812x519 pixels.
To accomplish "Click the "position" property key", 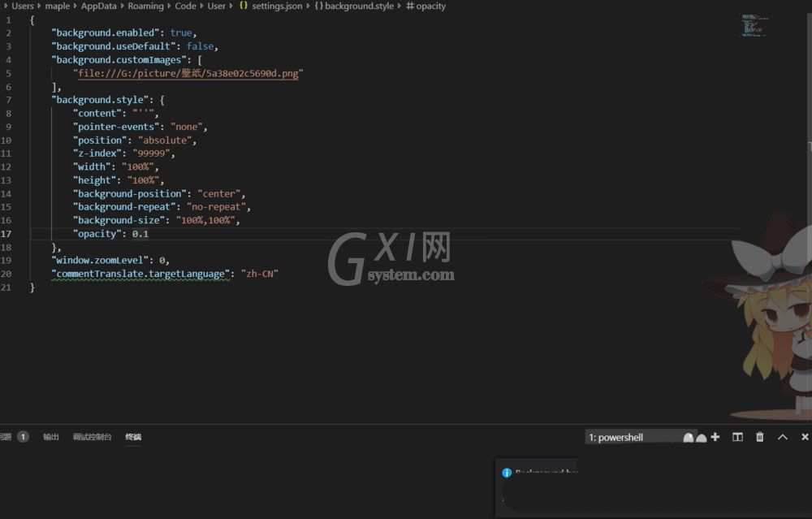I will tap(100, 140).
